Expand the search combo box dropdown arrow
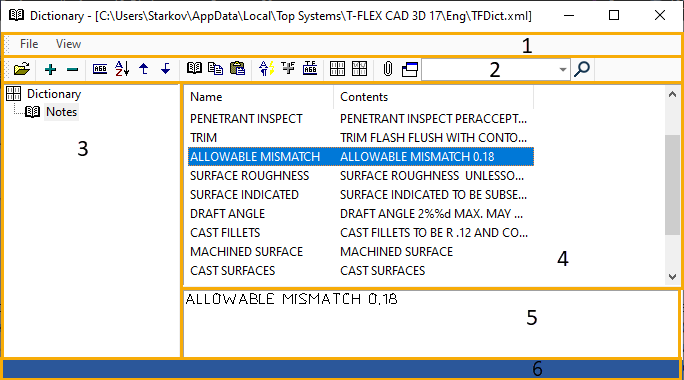The height and width of the screenshot is (380, 684). (x=563, y=70)
